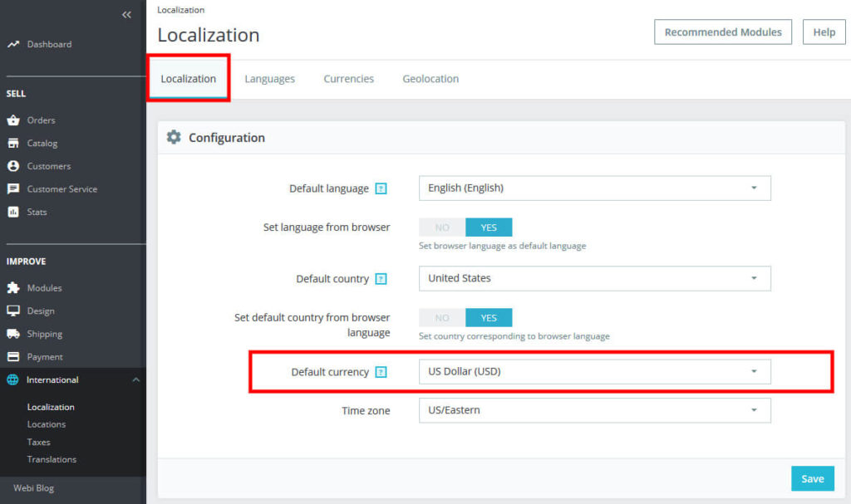Open the Default currency dropdown
851x504 pixels.
tap(594, 372)
